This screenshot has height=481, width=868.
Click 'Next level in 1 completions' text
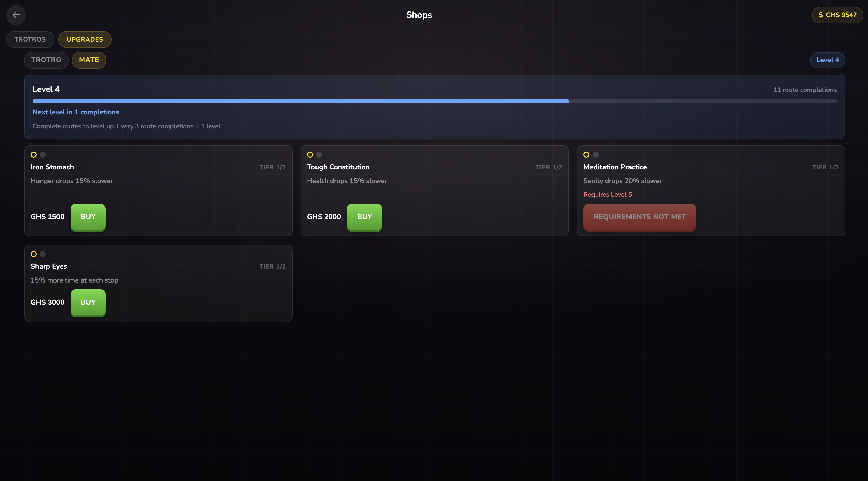pyautogui.click(x=76, y=112)
